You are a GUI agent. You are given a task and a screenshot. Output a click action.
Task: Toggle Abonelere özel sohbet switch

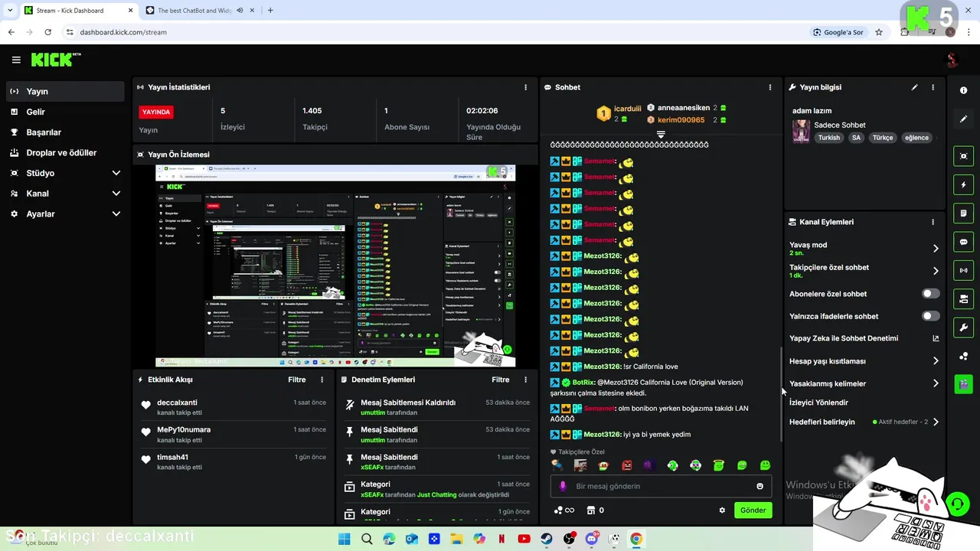click(931, 294)
